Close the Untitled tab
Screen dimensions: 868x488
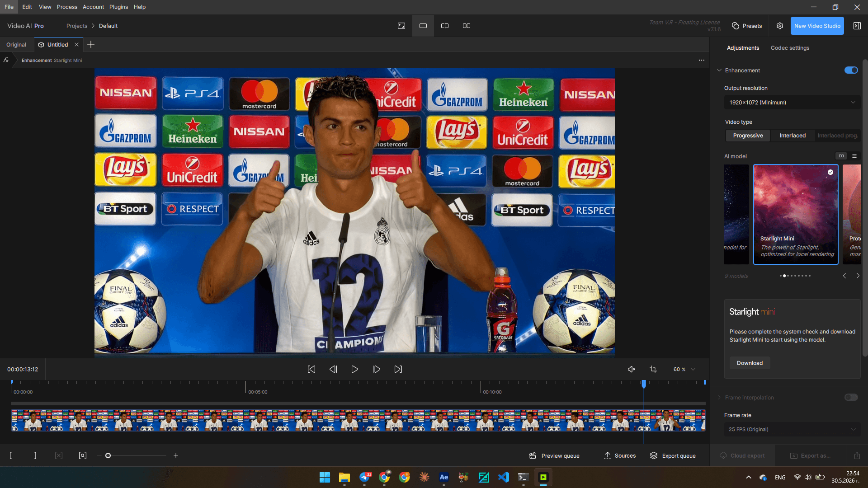pos(76,44)
